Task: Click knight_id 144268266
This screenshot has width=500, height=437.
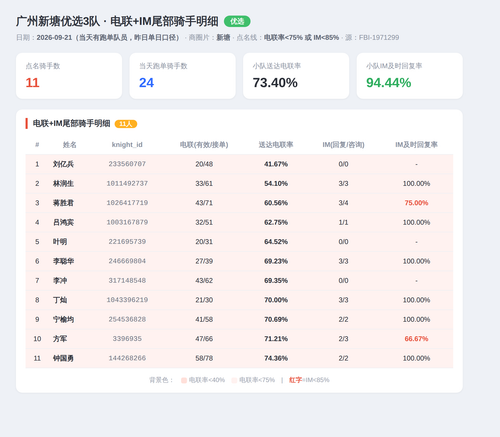Action: pos(127,358)
